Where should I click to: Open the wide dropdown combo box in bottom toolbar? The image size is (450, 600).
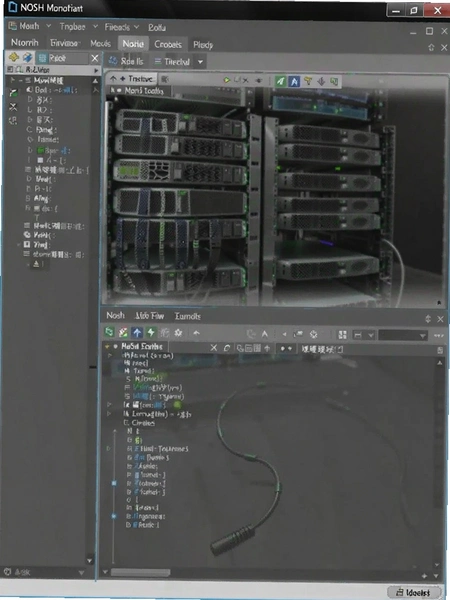403,336
